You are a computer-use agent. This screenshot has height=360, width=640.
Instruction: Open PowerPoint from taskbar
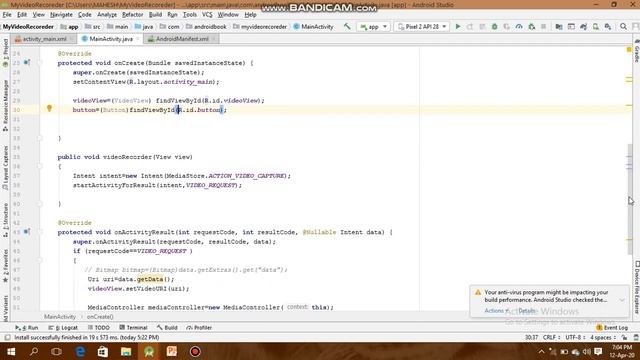(x=172, y=351)
